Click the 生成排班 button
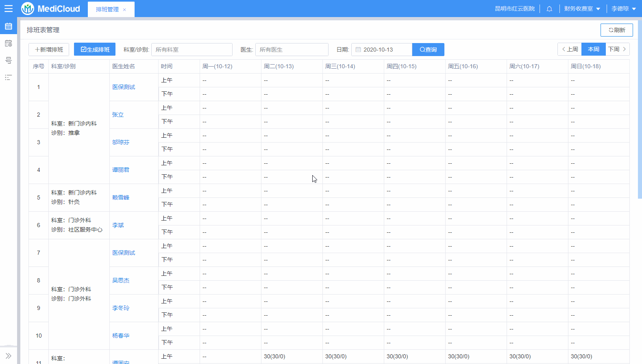 (95, 50)
